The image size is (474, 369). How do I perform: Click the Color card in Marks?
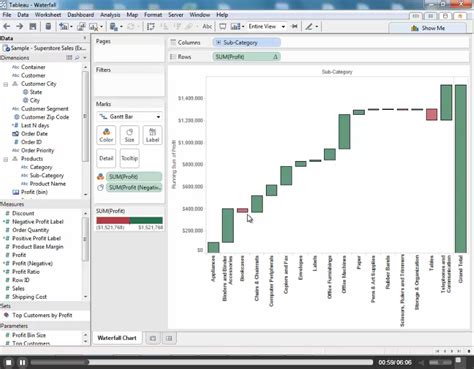point(106,135)
